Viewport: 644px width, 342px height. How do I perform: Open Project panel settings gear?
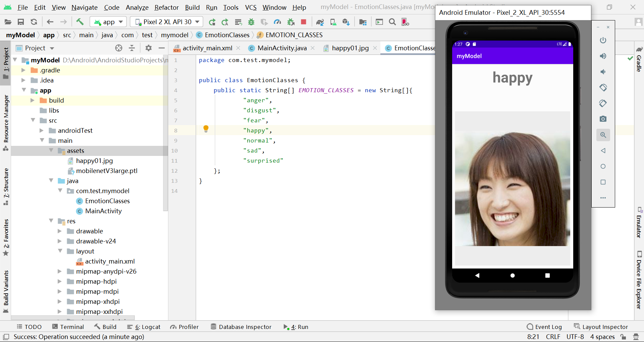point(149,48)
